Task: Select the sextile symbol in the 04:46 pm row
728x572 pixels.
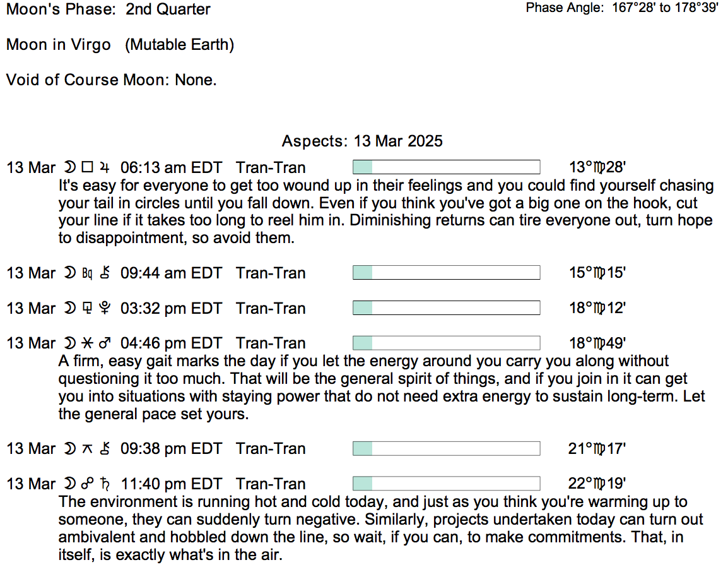Action: (88, 343)
